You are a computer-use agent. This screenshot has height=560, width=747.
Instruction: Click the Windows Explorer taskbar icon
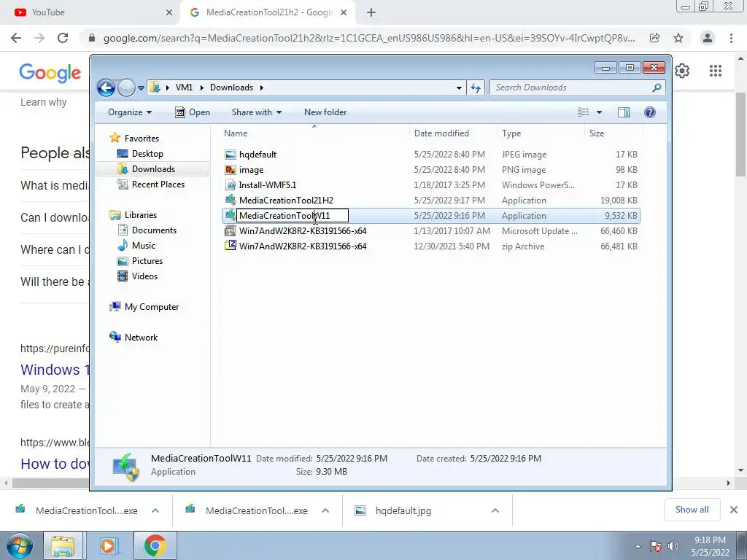tap(63, 545)
